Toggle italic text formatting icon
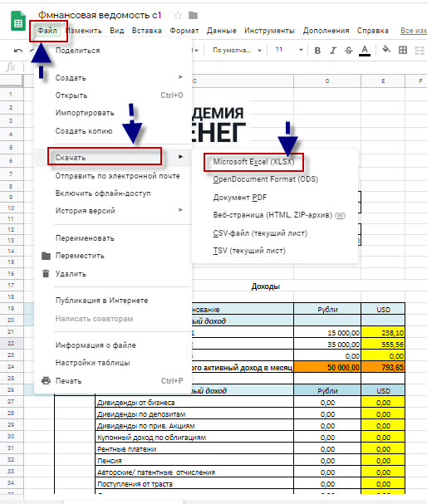The image size is (427, 504). (x=333, y=51)
